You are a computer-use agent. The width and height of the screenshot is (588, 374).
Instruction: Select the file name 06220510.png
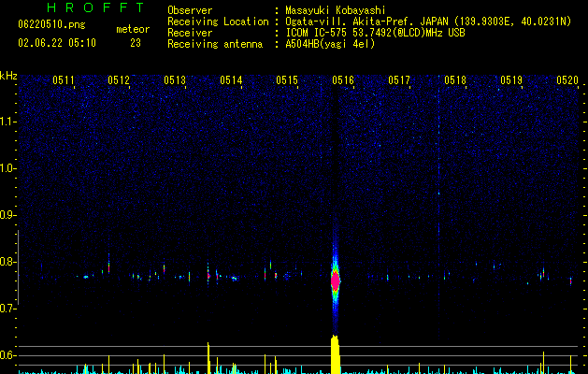click(x=51, y=24)
